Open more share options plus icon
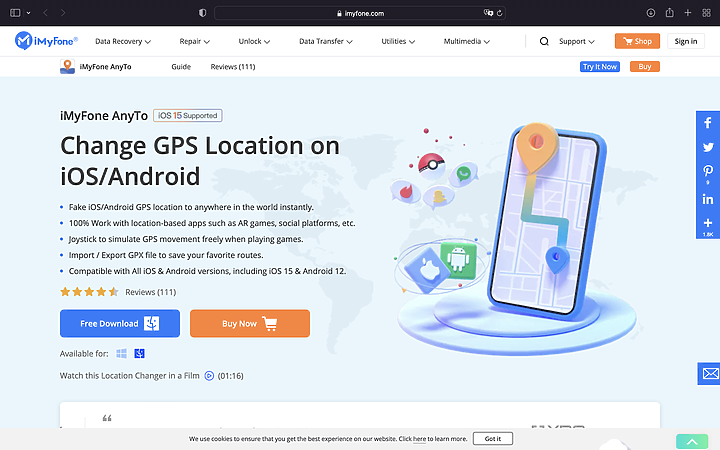The height and width of the screenshot is (450, 720). click(708, 223)
